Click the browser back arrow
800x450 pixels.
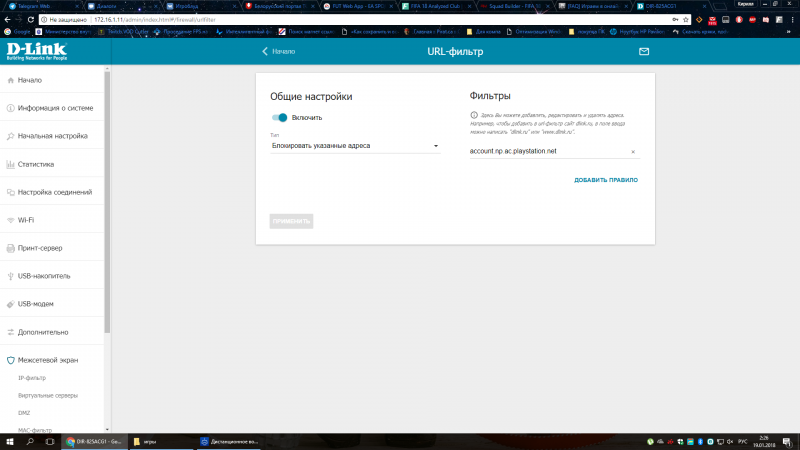pyautogui.click(x=8, y=19)
